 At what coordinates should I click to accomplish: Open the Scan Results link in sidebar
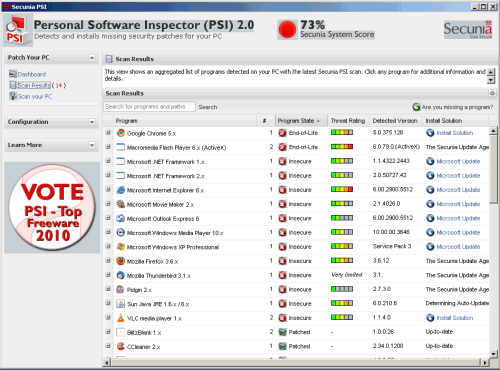(34, 85)
